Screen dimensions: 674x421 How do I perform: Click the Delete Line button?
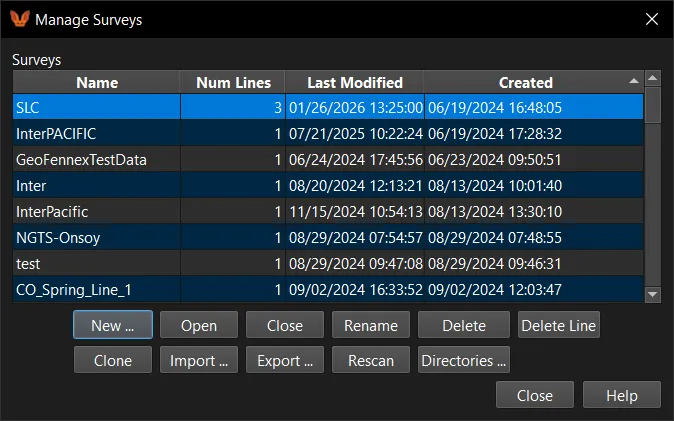point(558,325)
